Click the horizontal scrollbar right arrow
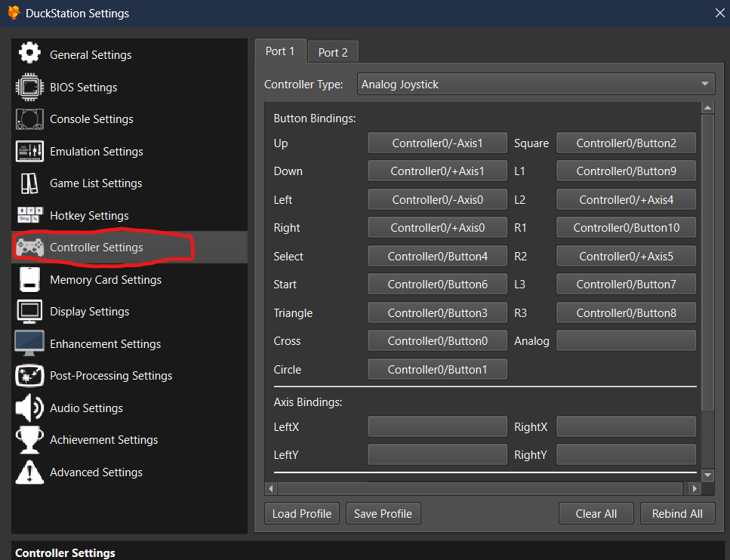Viewport: 730px width, 560px height. pos(695,488)
